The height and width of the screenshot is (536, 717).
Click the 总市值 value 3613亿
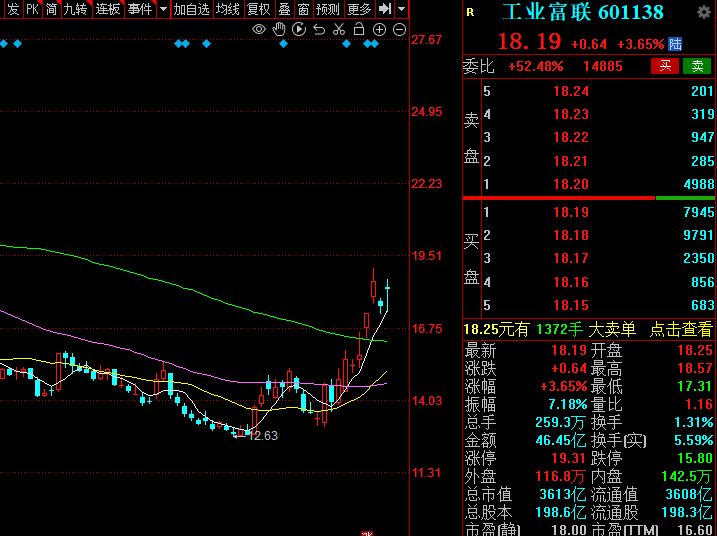coord(562,494)
